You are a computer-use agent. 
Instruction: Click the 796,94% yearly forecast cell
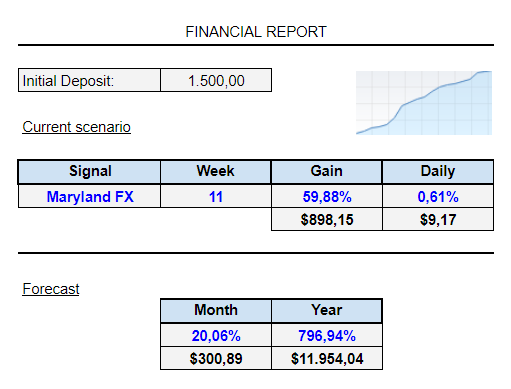pyautogui.click(x=327, y=335)
